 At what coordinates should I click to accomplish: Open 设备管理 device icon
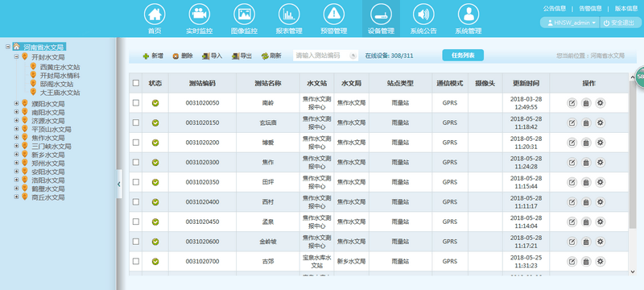pyautogui.click(x=381, y=14)
